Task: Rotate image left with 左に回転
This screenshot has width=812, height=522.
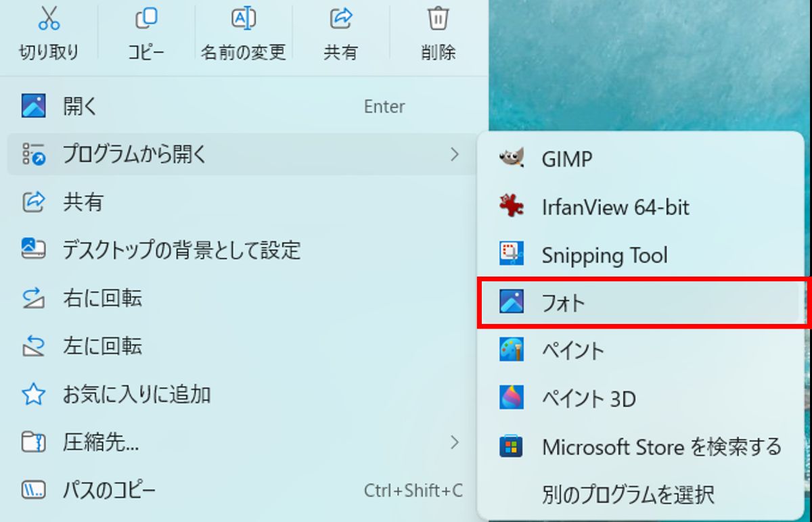Action: click(101, 346)
